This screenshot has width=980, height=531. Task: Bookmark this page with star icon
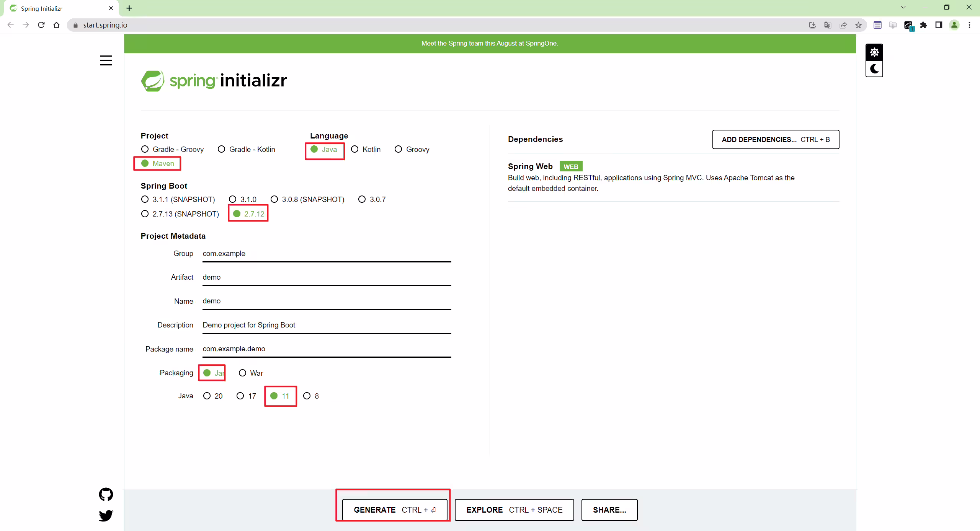pyautogui.click(x=859, y=25)
